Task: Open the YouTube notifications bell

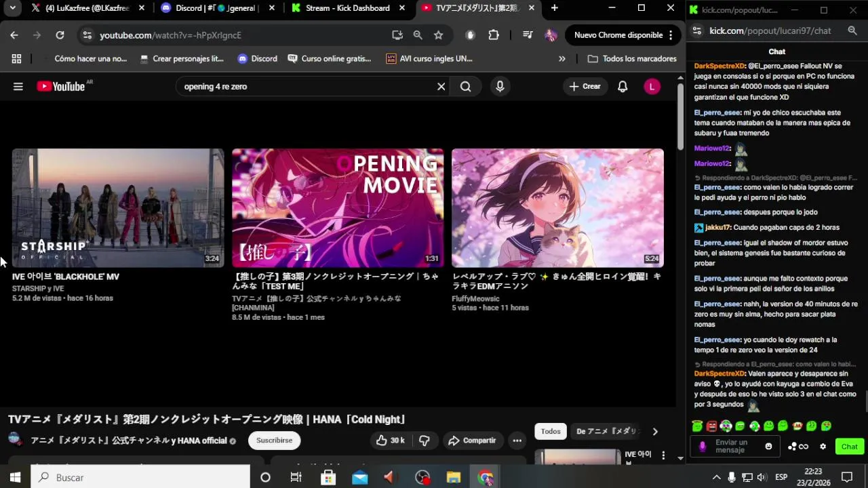Action: coord(623,86)
